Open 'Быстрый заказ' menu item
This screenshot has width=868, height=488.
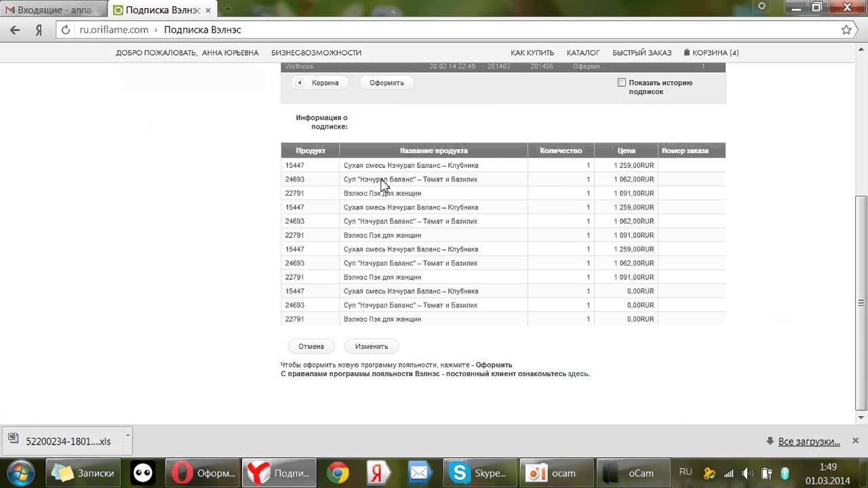point(642,53)
